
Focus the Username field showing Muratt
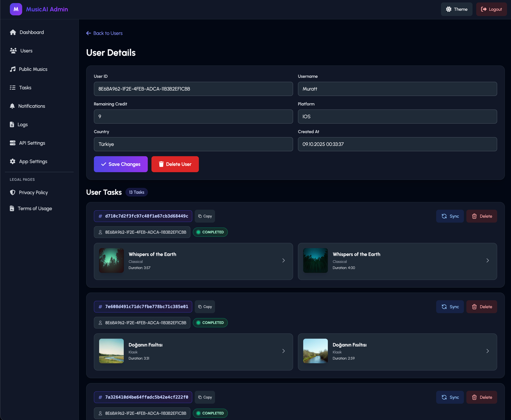click(x=397, y=89)
